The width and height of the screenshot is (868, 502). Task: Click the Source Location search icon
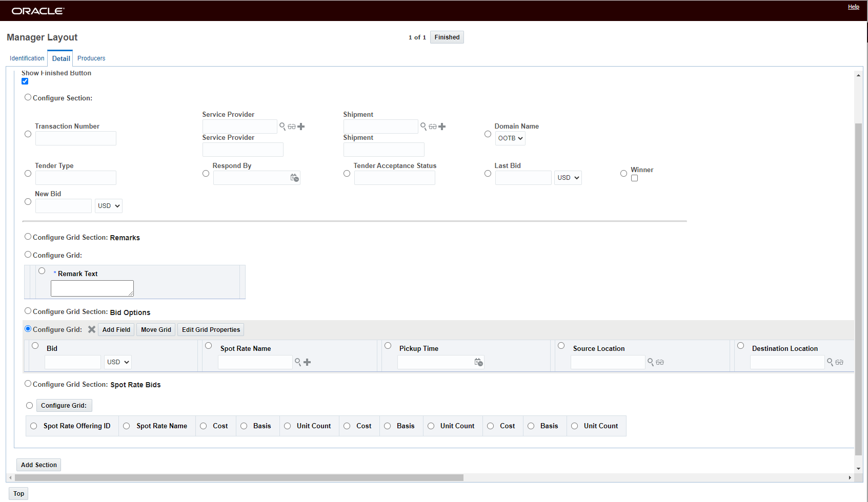(651, 362)
